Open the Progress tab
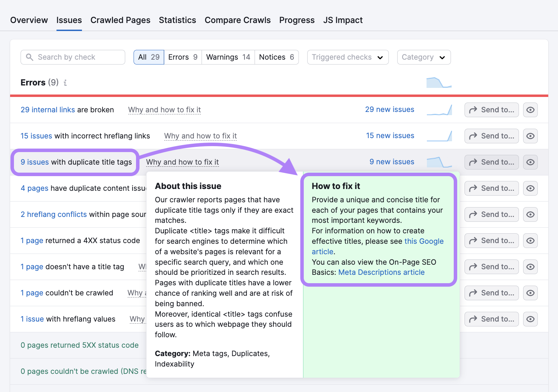The image size is (558, 392). click(x=297, y=20)
